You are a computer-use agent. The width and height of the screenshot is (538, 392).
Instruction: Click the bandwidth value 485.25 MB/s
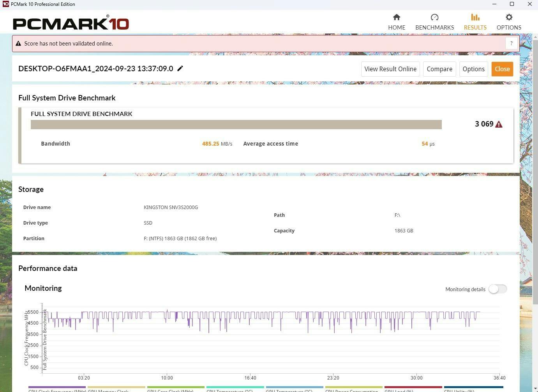click(217, 144)
